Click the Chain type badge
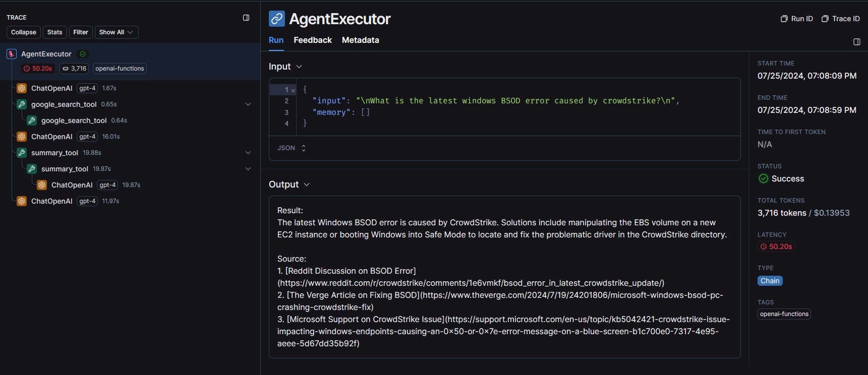Screen dimensions: 868x375 coord(770,281)
